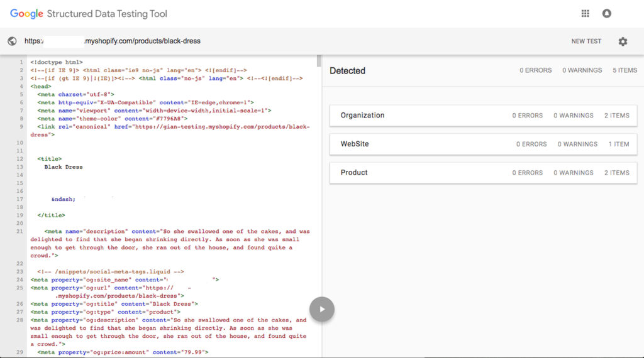
Task: Click the Black Dress title text
Action: point(64,167)
